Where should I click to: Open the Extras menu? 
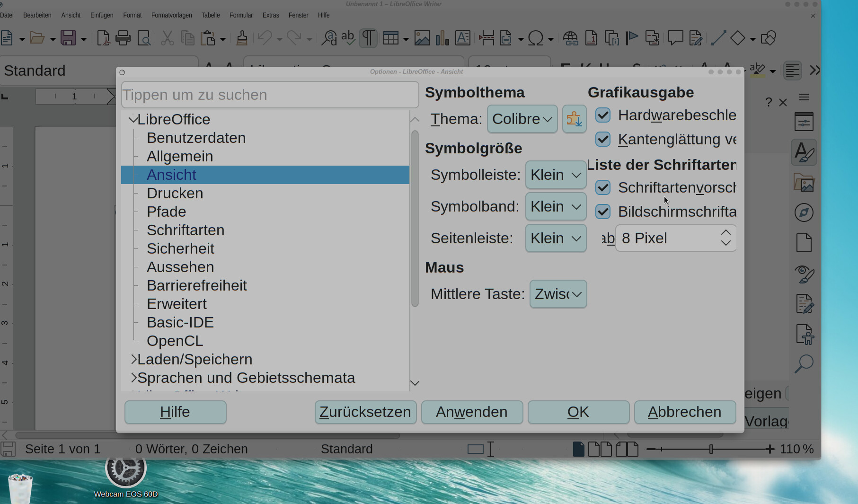click(x=271, y=15)
